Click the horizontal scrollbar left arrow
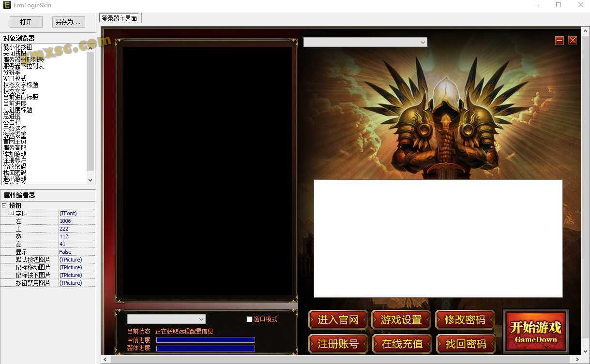Viewport: 590px width, 364px height. (x=106, y=360)
